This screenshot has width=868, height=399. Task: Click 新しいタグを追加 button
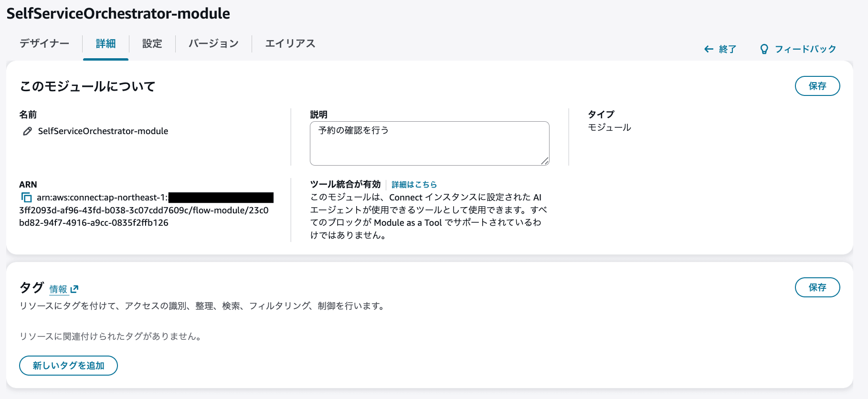tap(68, 366)
